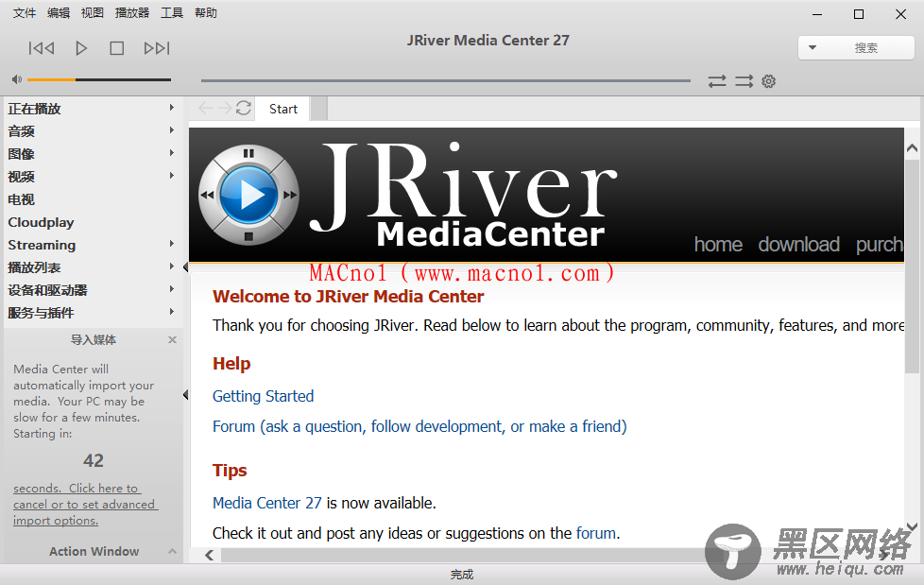Go back with the left arrow
Screen dimensions: 924x585
[x=206, y=108]
